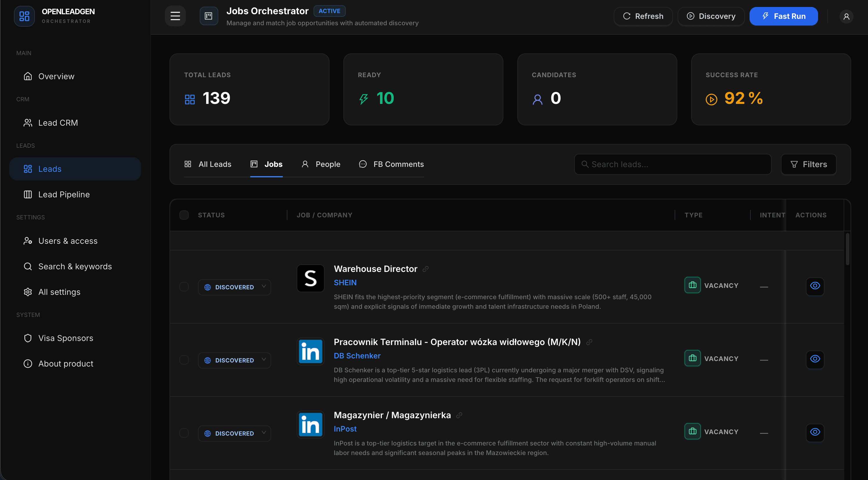Click the search magnifier icon in leads search
This screenshot has width=868, height=480.
[585, 164]
